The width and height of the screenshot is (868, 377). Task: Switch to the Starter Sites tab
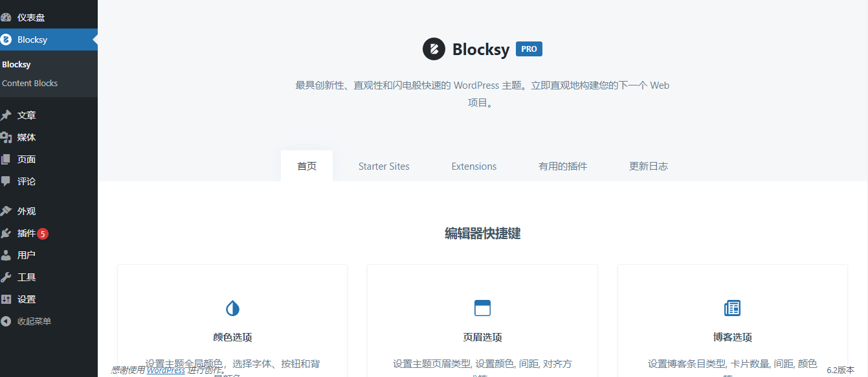point(383,166)
